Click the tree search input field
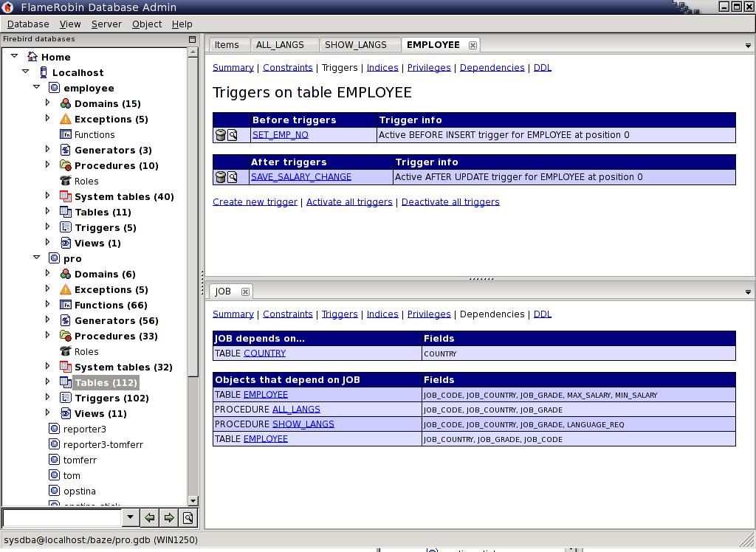756x552 pixels. pos(62,518)
